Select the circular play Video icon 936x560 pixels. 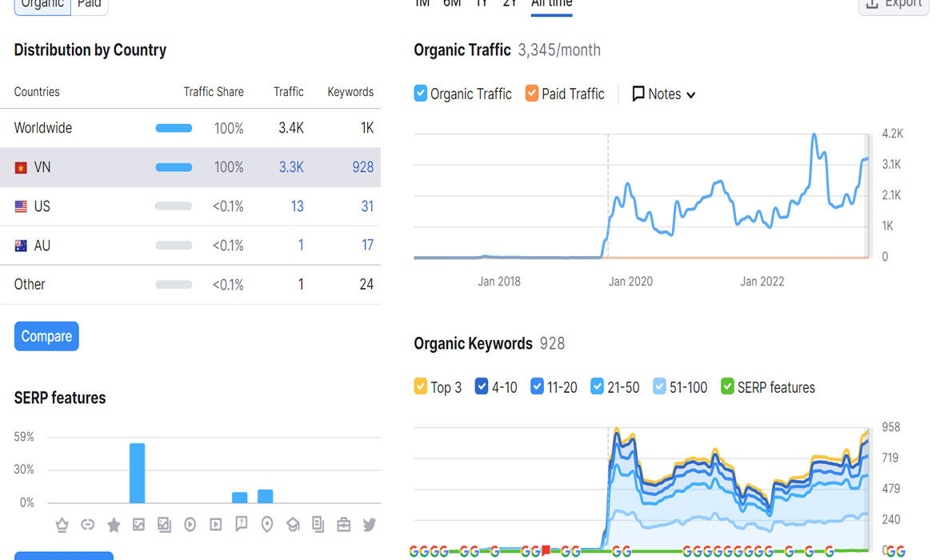click(190, 525)
